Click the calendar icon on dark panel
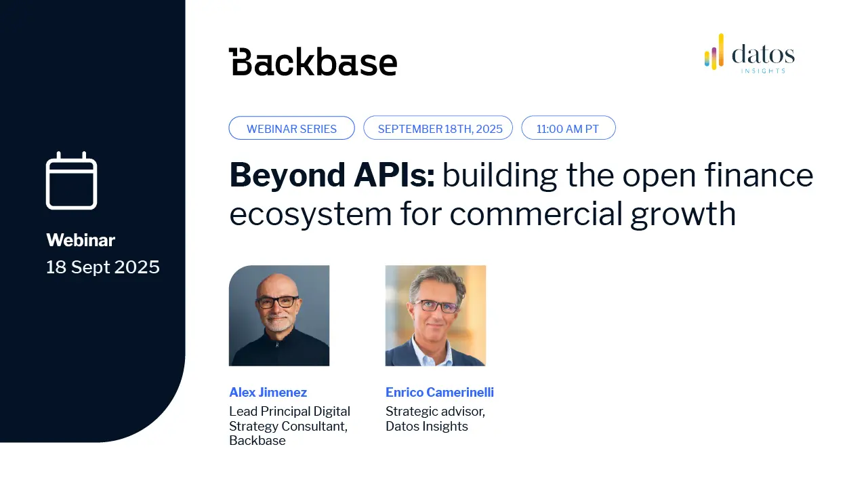The height and width of the screenshot is (489, 868). (72, 180)
